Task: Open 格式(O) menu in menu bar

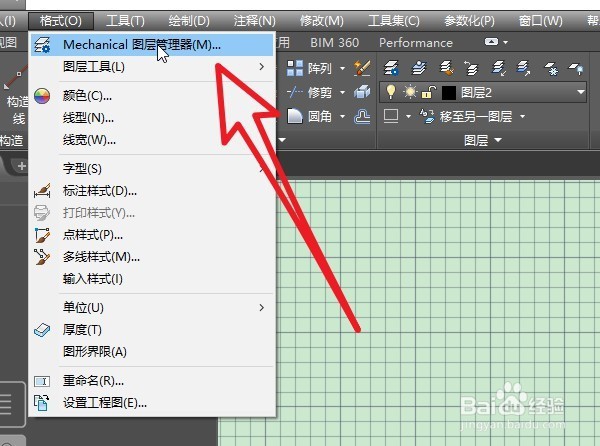Action: coord(61,21)
